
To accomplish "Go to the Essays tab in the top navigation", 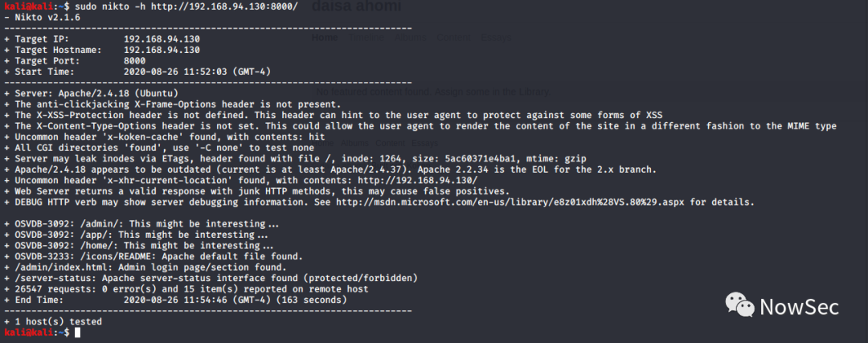I will [x=495, y=38].
